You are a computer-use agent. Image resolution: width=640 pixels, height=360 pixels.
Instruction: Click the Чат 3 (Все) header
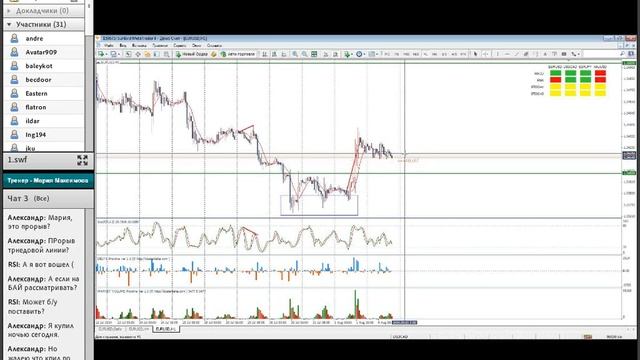point(48,199)
